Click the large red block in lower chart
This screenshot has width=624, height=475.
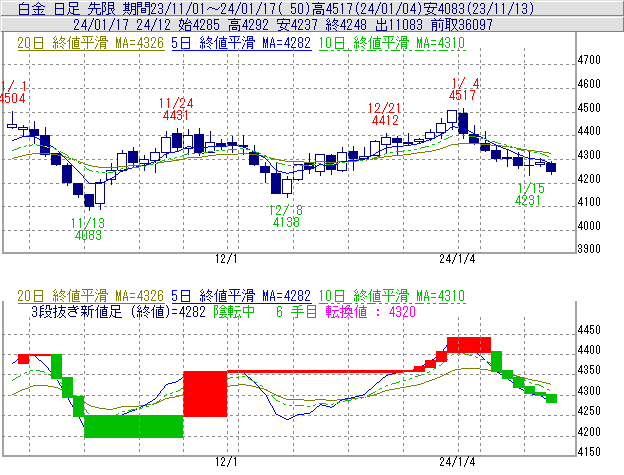pyautogui.click(x=205, y=394)
